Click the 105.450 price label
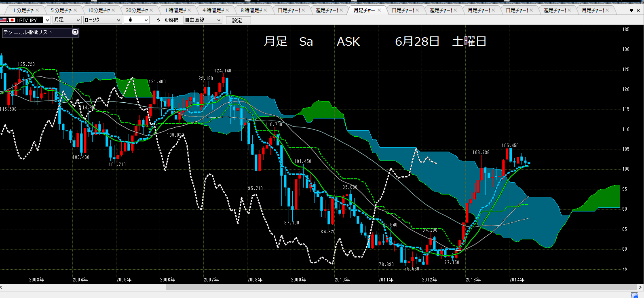The height and width of the screenshot is (298, 644). coord(510,146)
